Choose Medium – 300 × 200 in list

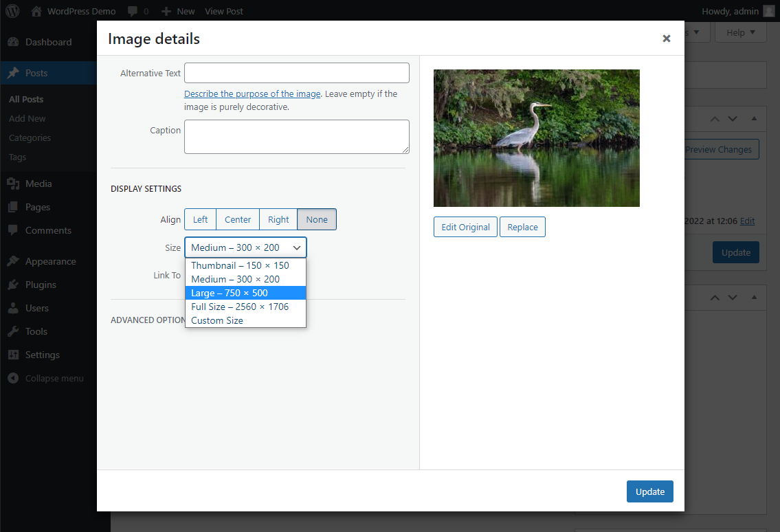tap(245, 279)
